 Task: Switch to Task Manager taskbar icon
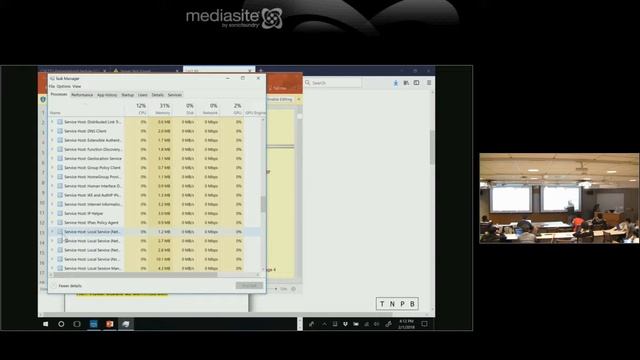(126, 324)
